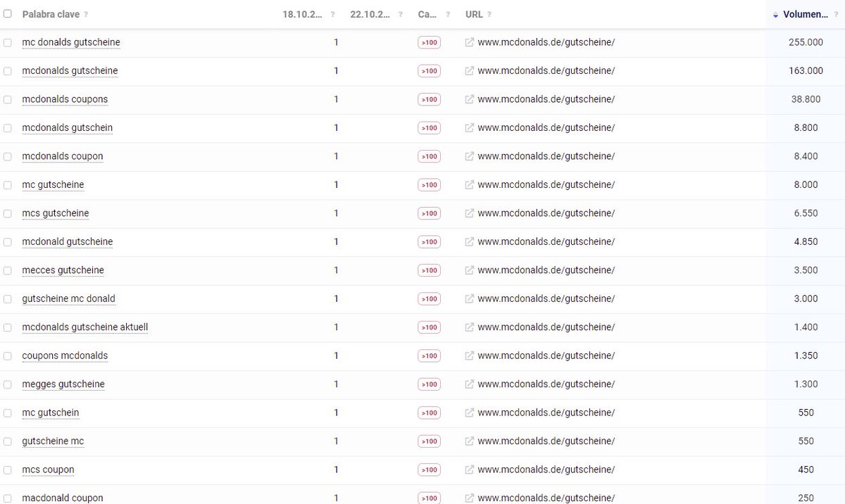Image resolution: width=845 pixels, height=504 pixels.
Task: Click volume value 8.800
Action: click(806, 128)
